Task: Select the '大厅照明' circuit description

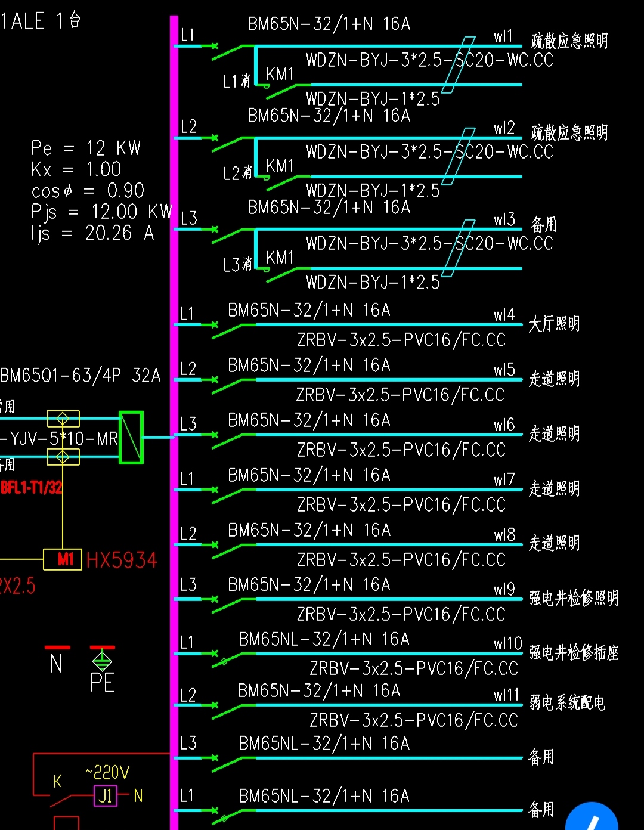Action: (554, 324)
